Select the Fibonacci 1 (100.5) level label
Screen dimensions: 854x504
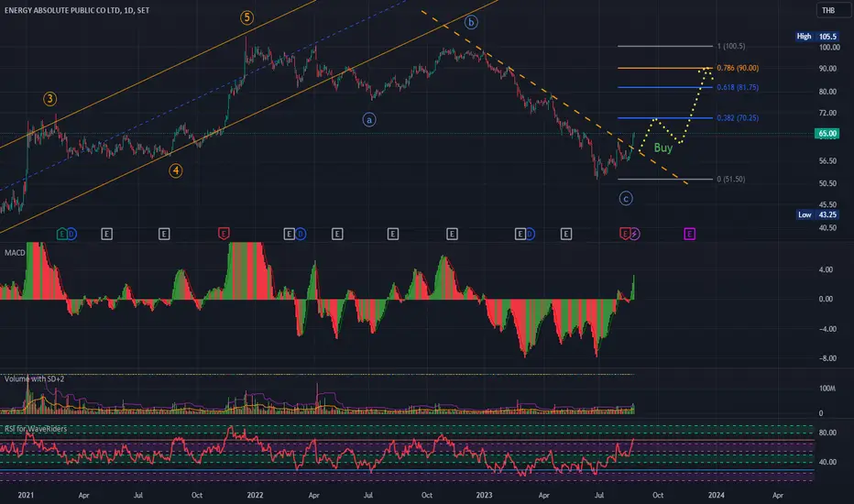coord(731,47)
